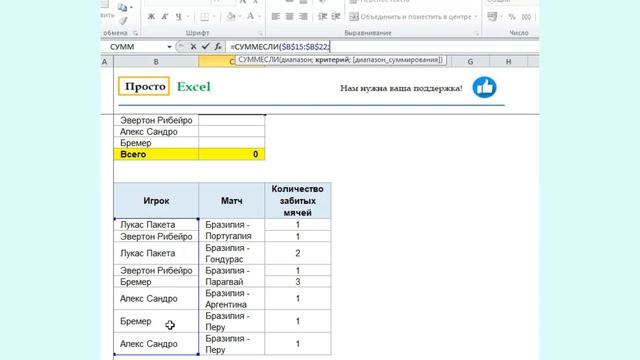640x360 pixels.
Task: Click the Игрок column header cell
Action: point(156,201)
